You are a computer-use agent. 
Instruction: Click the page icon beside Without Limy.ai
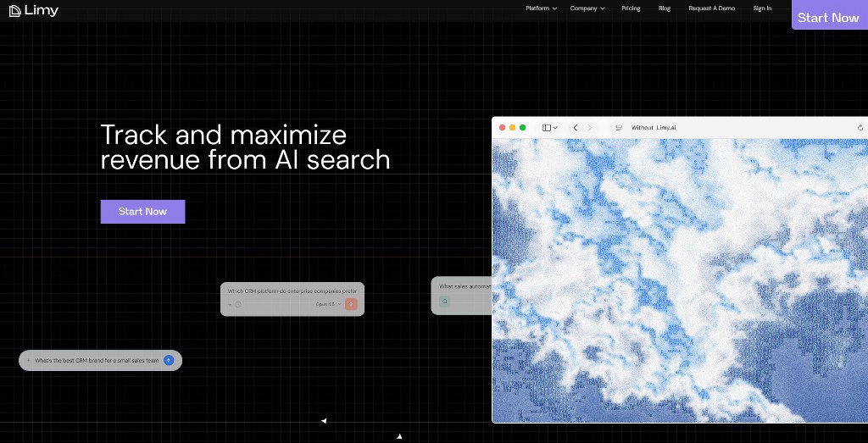[x=619, y=128]
